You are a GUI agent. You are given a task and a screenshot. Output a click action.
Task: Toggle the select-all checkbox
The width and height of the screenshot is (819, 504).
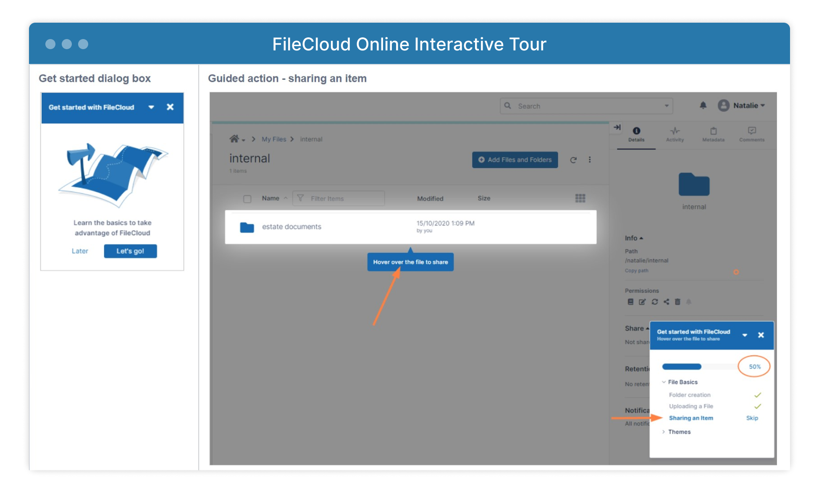point(247,199)
